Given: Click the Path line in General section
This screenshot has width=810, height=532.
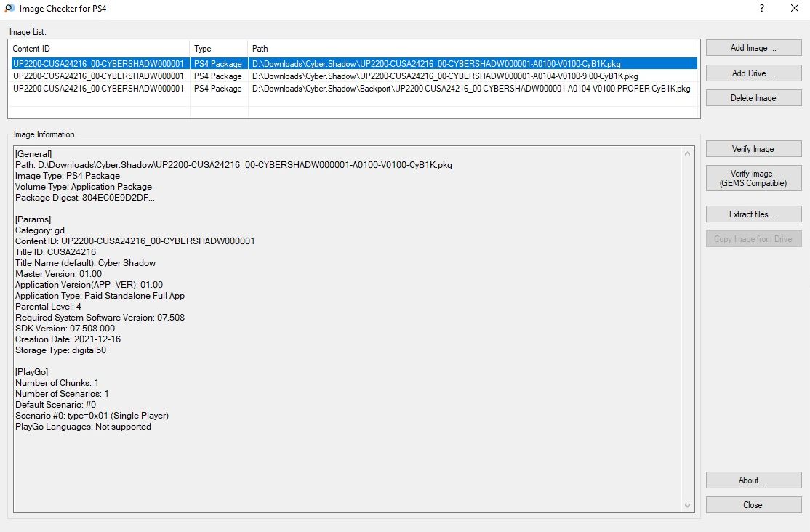Looking at the screenshot, I should 233,165.
